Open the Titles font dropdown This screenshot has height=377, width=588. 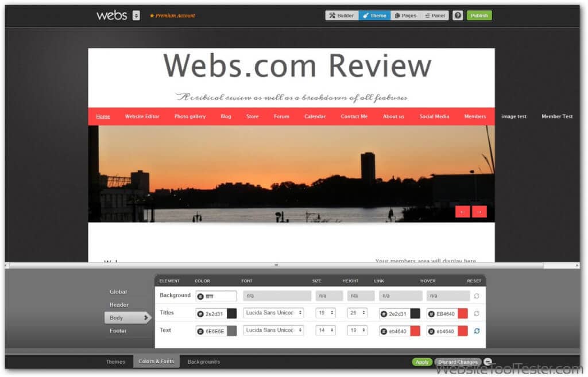pyautogui.click(x=273, y=313)
